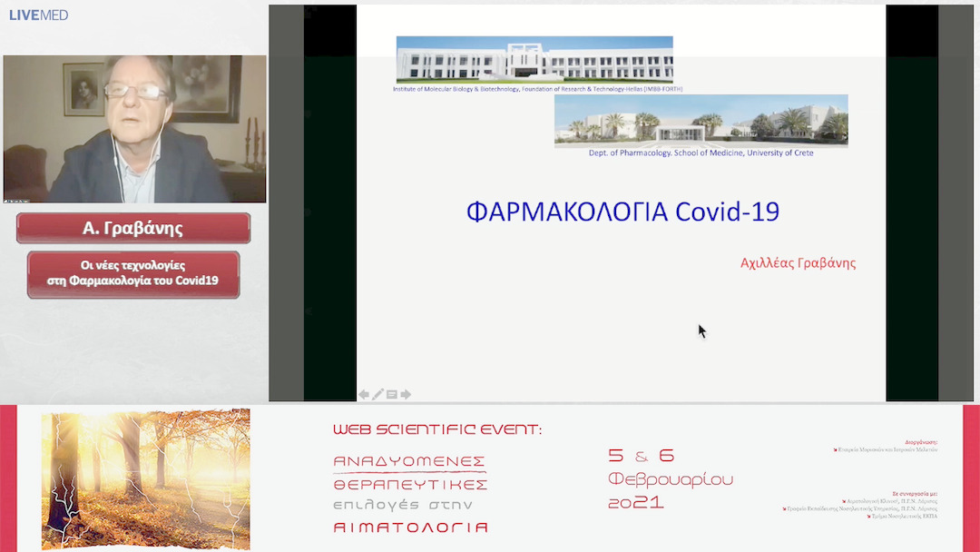
Task: Open the slide menu icon in slideshow controls
Action: pos(392,394)
